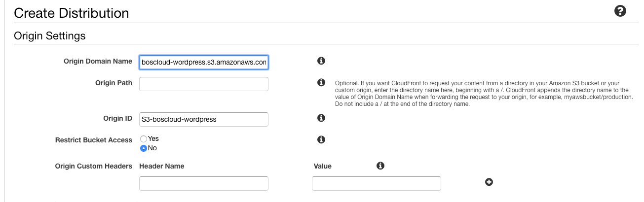Screen dimensions: 644x202
Task: Click info icon next to Value heading
Action: pos(380,166)
